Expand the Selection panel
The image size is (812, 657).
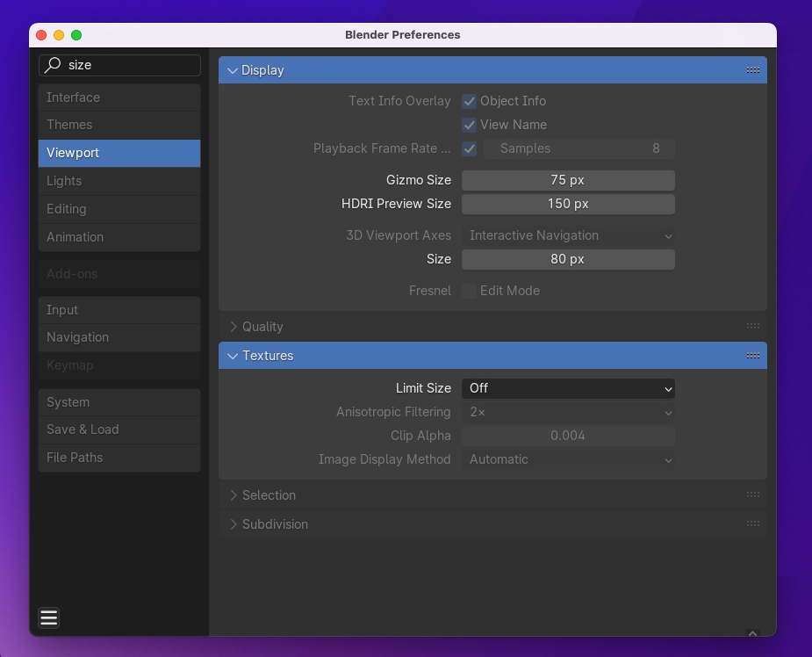(233, 495)
